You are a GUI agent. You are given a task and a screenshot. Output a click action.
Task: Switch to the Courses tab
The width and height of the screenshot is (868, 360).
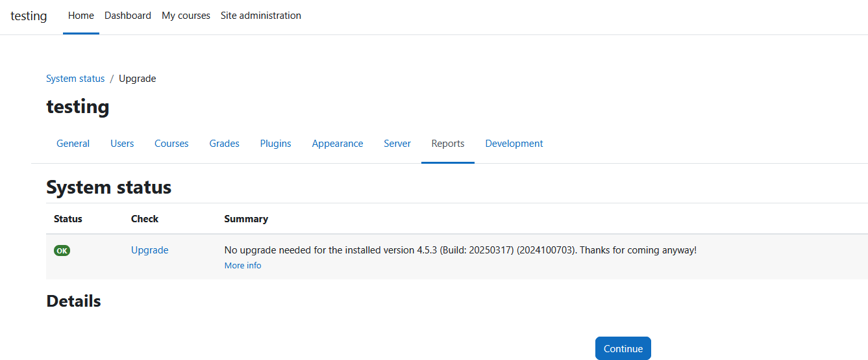[171, 144]
